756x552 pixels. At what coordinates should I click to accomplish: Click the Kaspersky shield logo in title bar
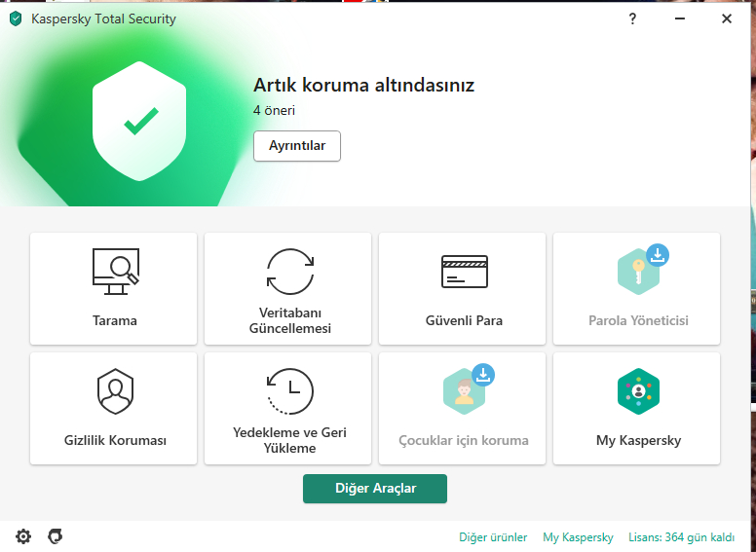16,18
